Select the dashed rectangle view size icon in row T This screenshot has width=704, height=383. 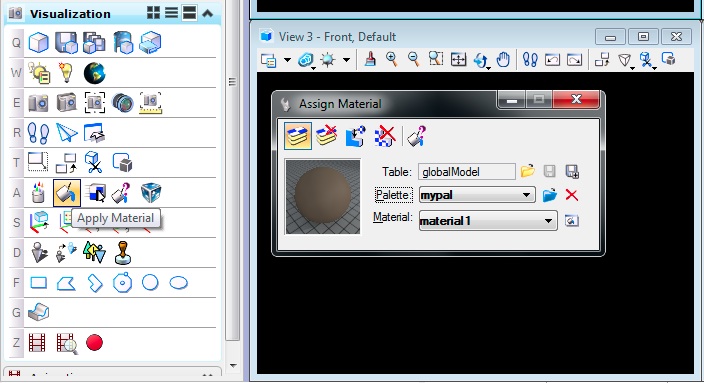tap(38, 162)
